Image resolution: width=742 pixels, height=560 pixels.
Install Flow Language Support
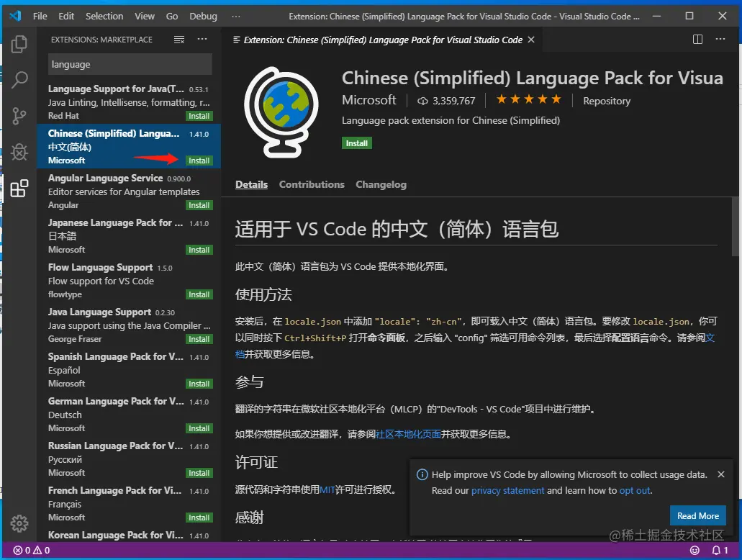point(199,294)
